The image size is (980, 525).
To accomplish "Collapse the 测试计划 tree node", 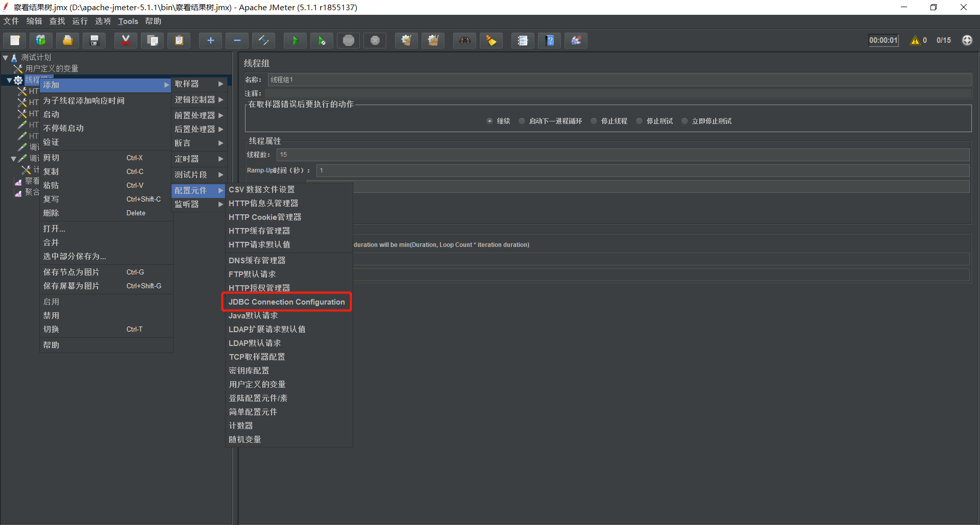I will [6, 57].
